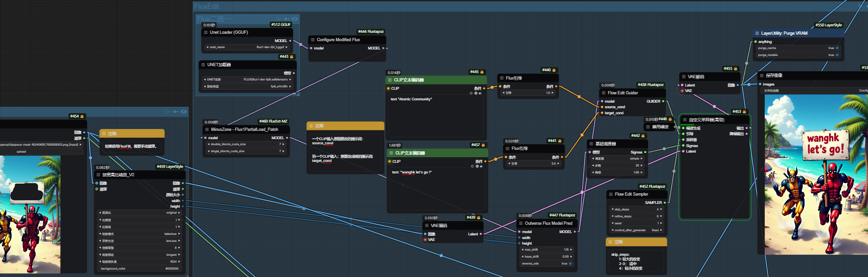Click the background_color #000000 field
Screen dimensions: 868x277
point(139,269)
